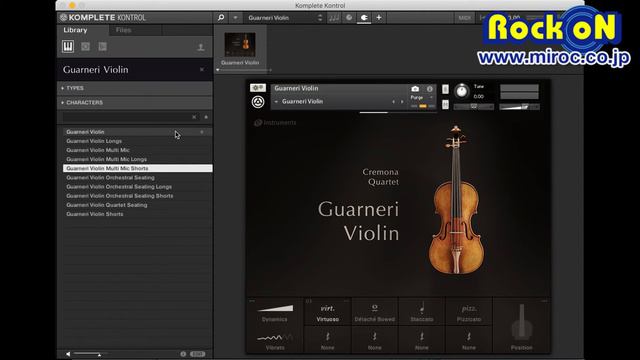This screenshot has height=360, width=640.
Task: Select Guarneri Violin Orchestral Seating preset
Action: [x=138, y=178]
